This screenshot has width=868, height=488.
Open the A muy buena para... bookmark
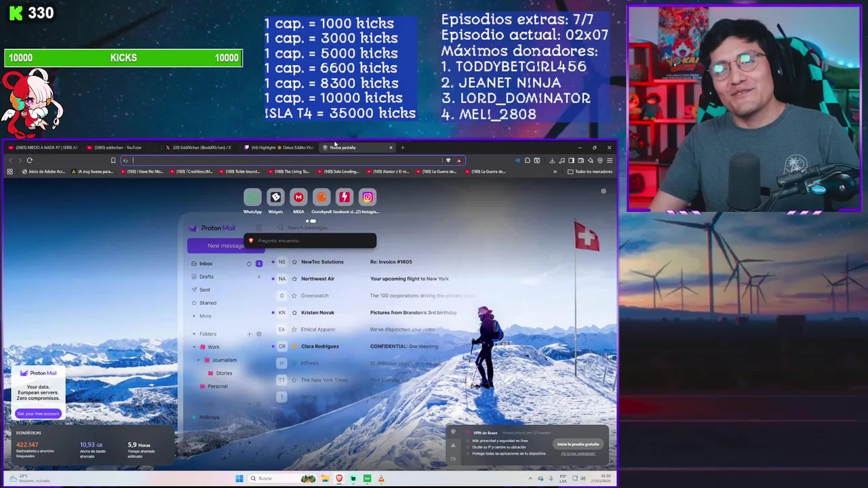click(x=92, y=171)
